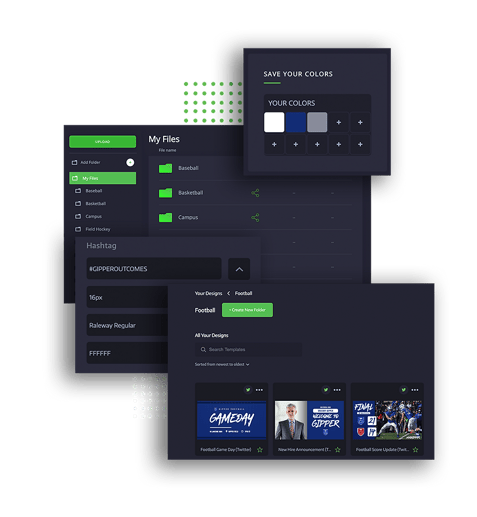
Task: Click the Twitter badge on New Hire Announcement card
Action: pos(326,390)
